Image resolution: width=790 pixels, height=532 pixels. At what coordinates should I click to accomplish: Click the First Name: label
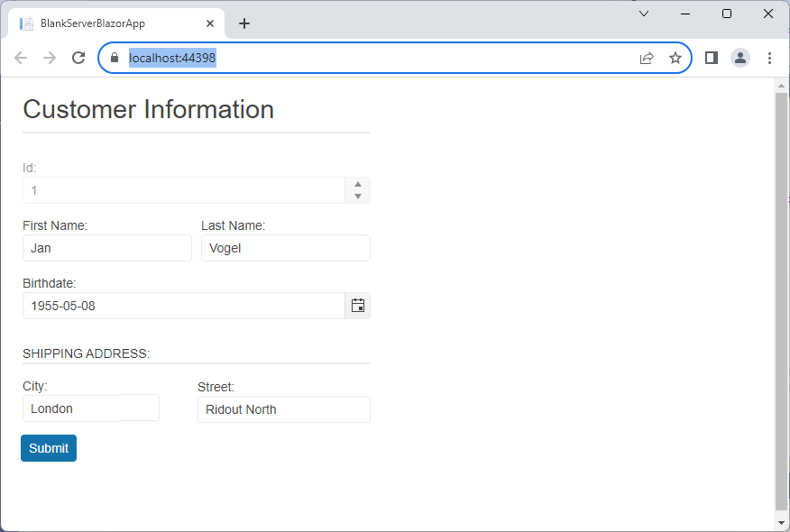55,225
